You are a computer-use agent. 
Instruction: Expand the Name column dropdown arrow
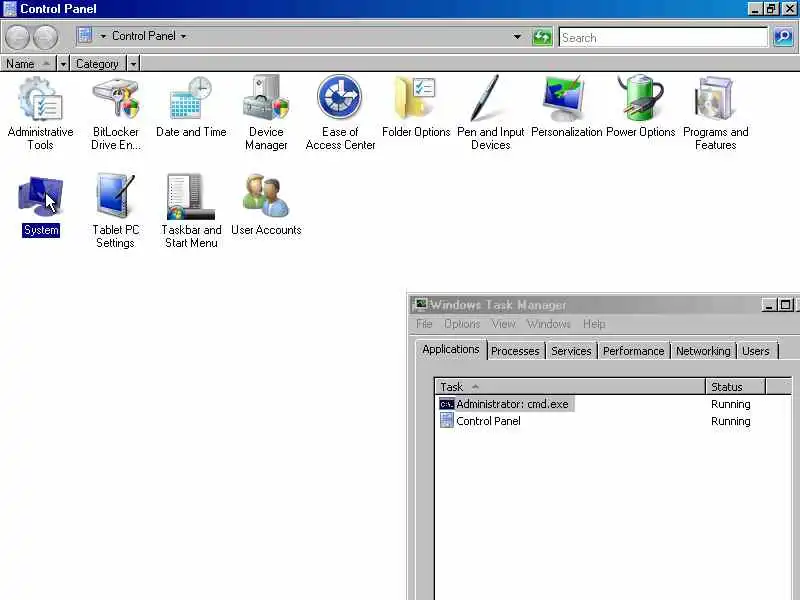pyautogui.click(x=63, y=64)
